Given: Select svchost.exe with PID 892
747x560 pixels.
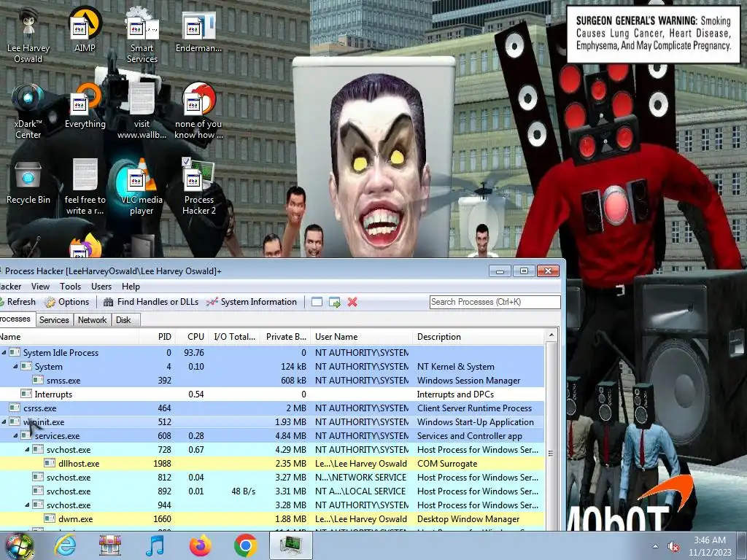Looking at the screenshot, I should (272, 491).
